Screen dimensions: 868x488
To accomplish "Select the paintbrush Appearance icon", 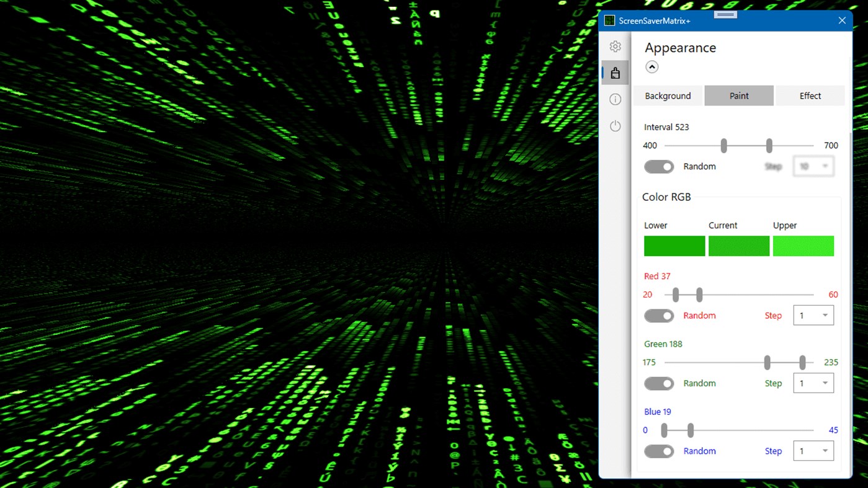I will point(615,72).
